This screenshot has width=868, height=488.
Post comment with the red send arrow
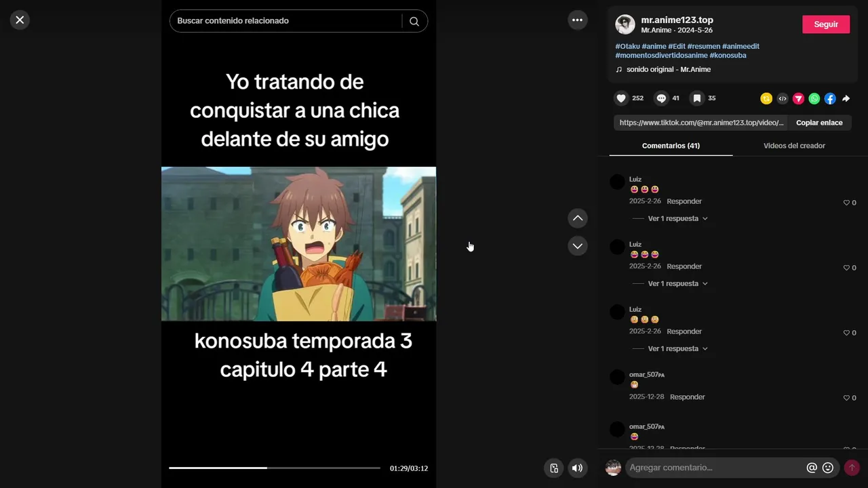pos(852,468)
